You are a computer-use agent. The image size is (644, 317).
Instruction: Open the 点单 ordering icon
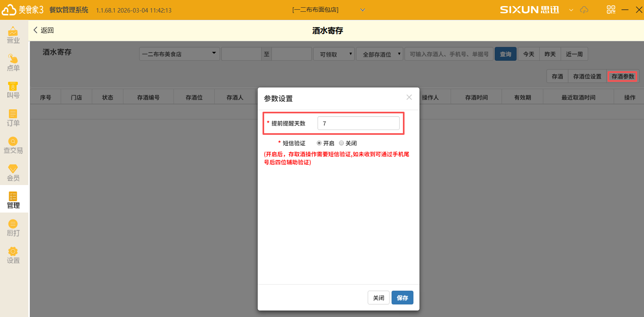[x=13, y=62]
